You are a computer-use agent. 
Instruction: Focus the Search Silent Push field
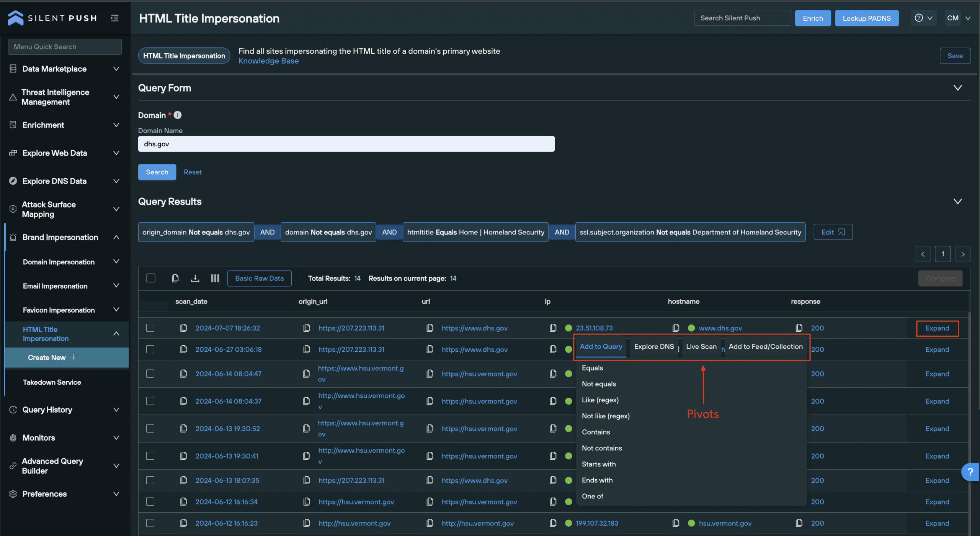742,18
